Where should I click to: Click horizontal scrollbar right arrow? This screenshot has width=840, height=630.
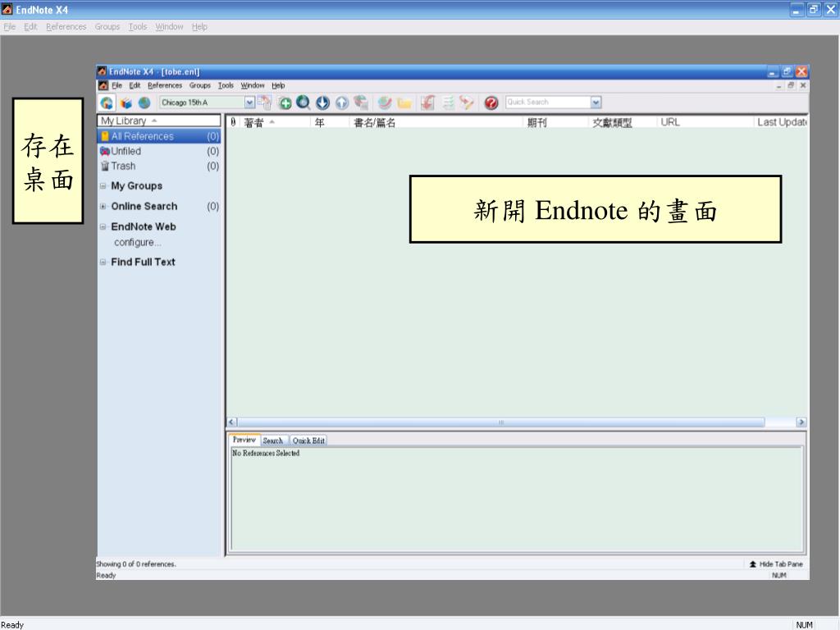tap(801, 422)
